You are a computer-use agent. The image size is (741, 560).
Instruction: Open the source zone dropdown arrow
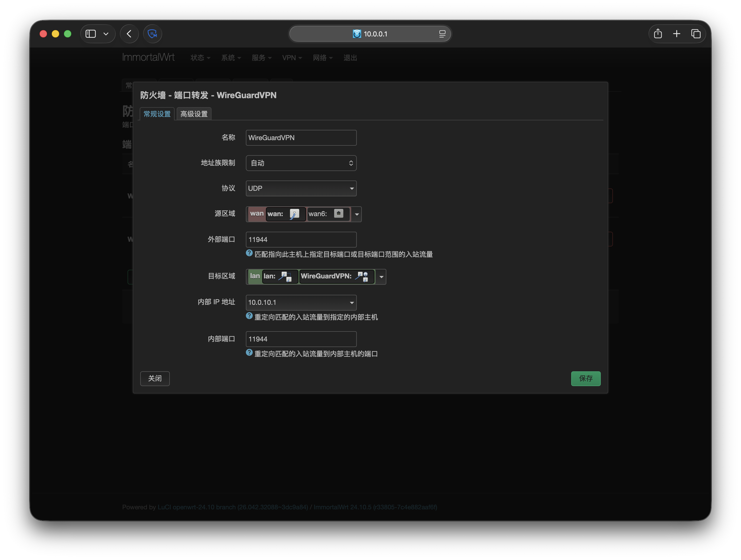(x=357, y=214)
